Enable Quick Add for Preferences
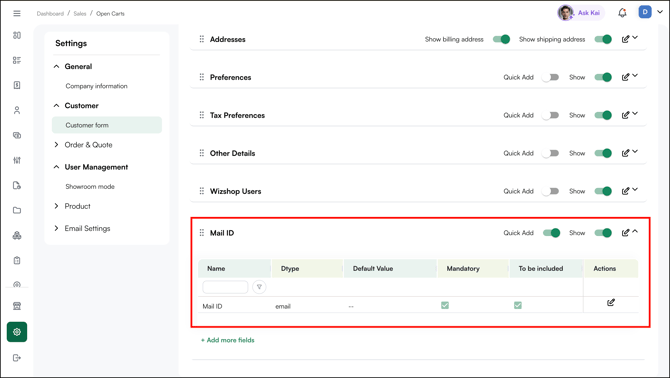This screenshot has width=670, height=378. (550, 77)
